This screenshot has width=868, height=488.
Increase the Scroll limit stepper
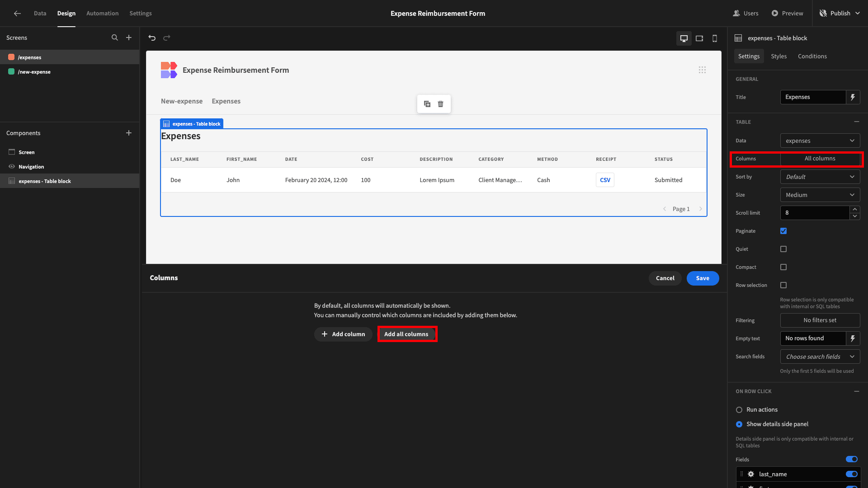tap(855, 209)
